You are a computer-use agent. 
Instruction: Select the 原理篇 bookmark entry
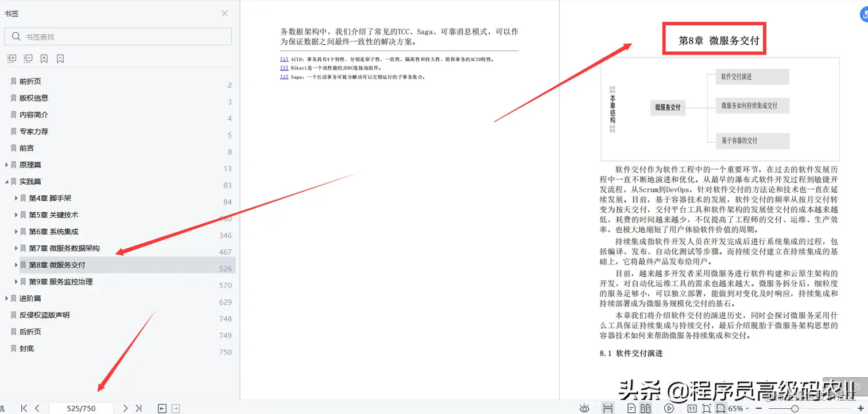tap(32, 165)
